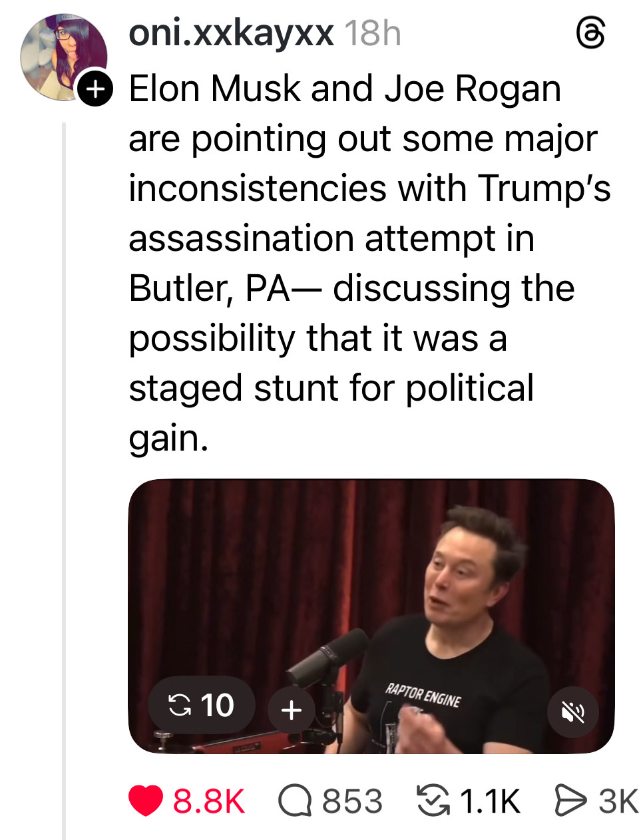The height and width of the screenshot is (840, 639).
Task: Tap the 1.1K reposts count
Action: pyautogui.click(x=489, y=801)
